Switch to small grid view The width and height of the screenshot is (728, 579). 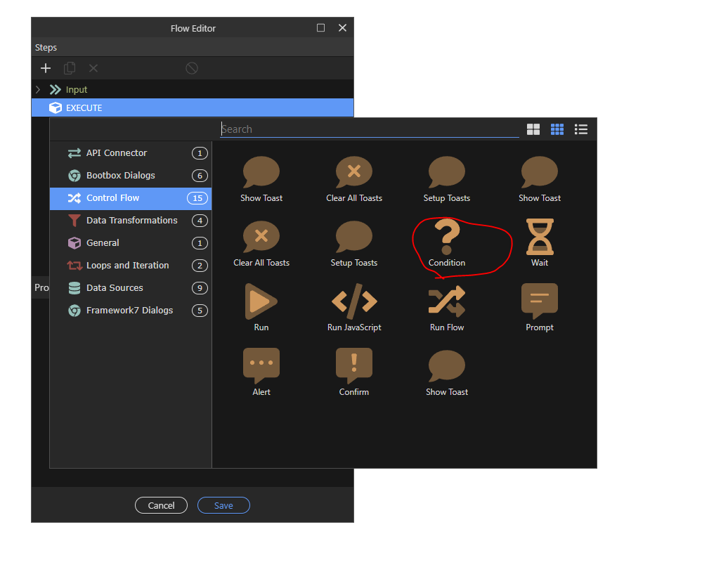point(557,129)
